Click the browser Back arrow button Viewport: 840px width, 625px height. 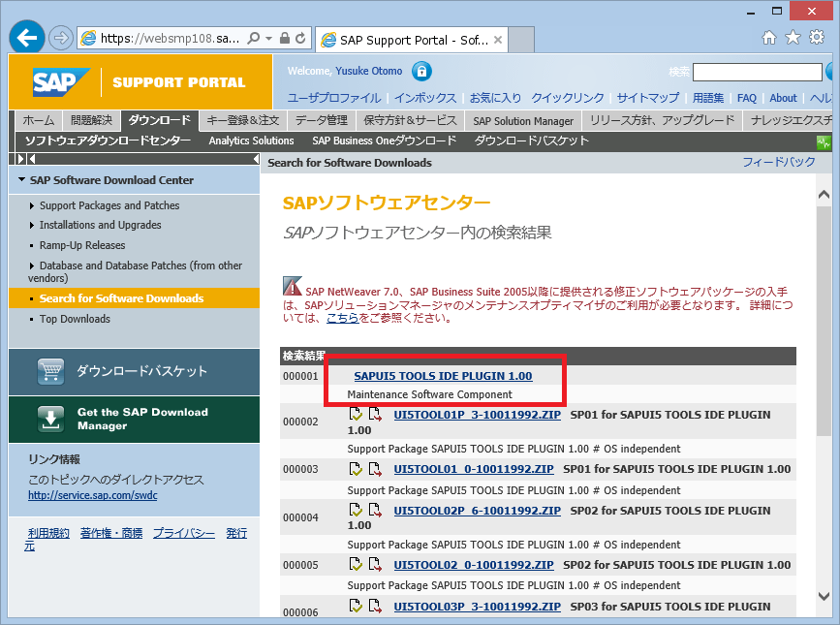(x=27, y=38)
